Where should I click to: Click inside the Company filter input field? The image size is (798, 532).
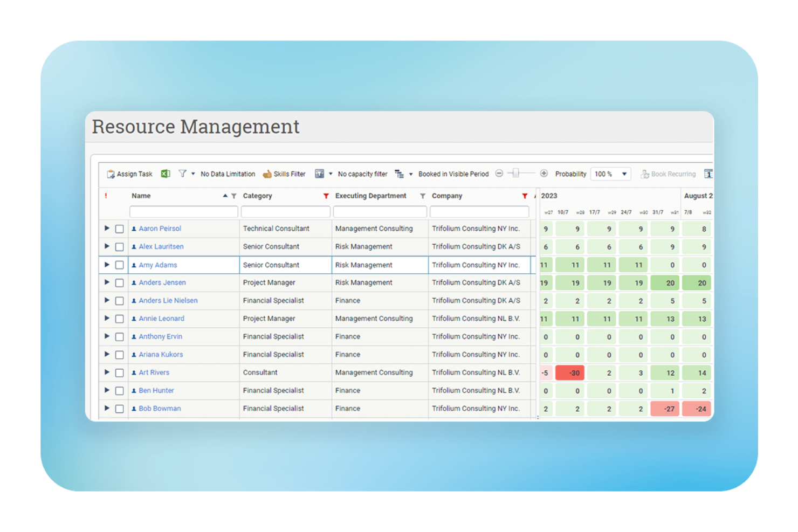click(x=479, y=211)
